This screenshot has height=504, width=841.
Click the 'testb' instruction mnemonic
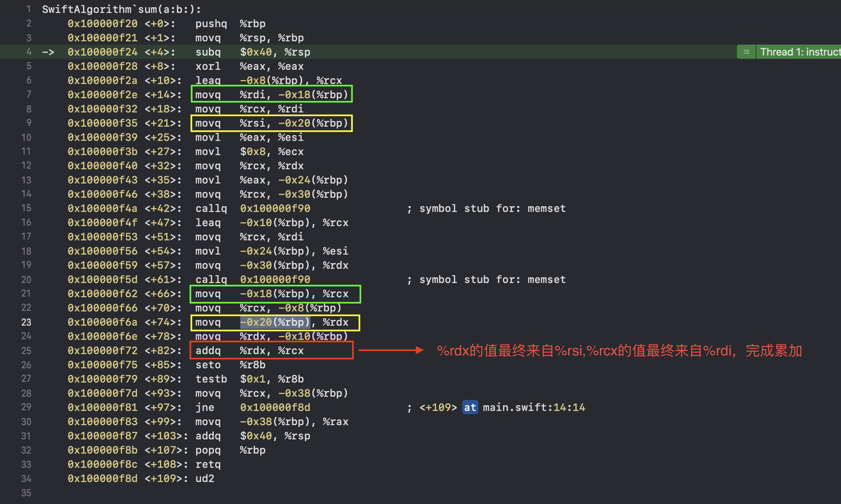point(211,379)
